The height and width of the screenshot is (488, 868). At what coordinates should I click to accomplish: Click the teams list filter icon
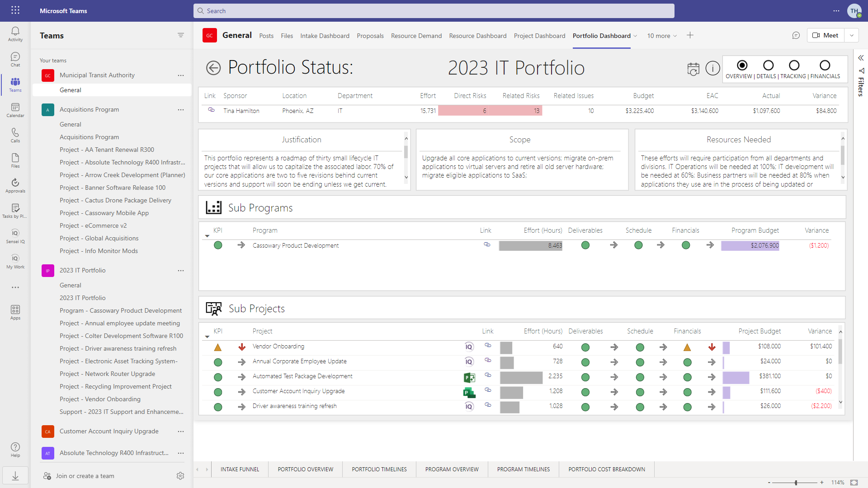(181, 35)
